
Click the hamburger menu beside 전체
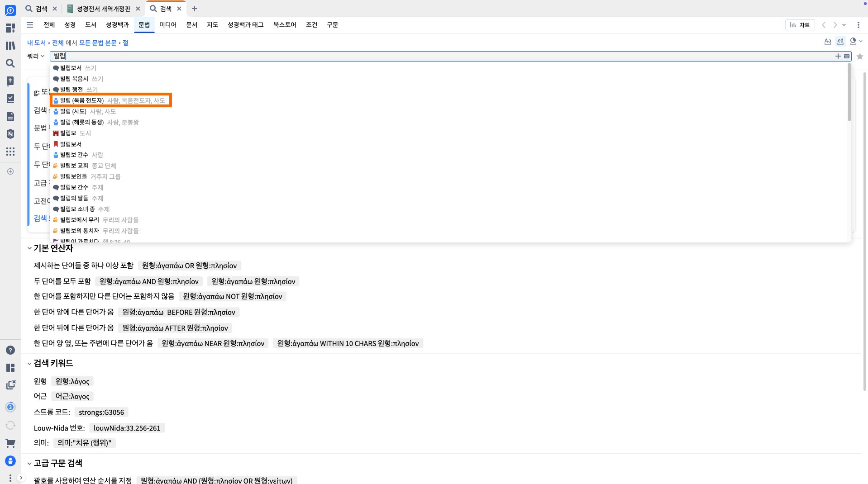[x=30, y=25]
